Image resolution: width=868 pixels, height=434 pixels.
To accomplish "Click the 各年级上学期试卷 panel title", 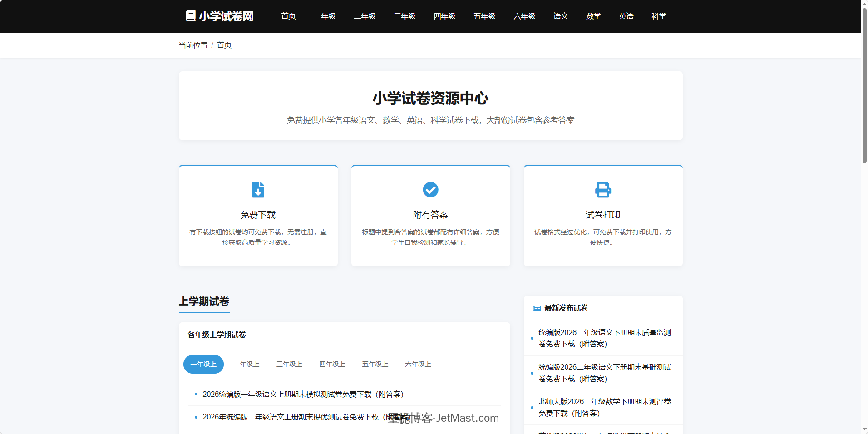I will pos(217,335).
